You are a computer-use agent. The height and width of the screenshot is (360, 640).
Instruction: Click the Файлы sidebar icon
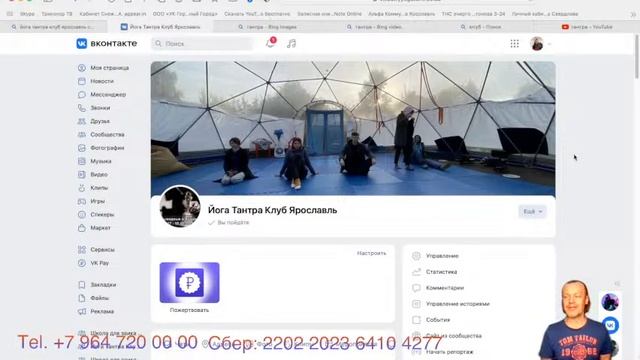(x=82, y=298)
